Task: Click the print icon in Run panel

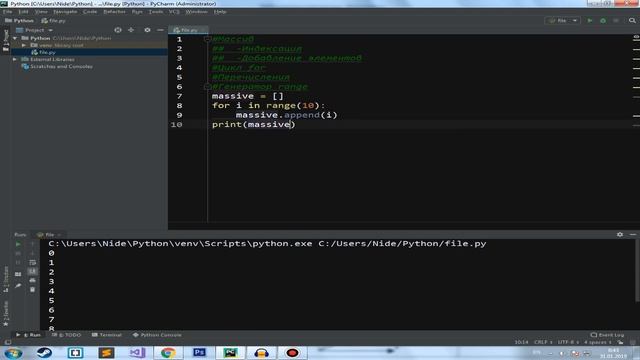Action: [x=33, y=280]
